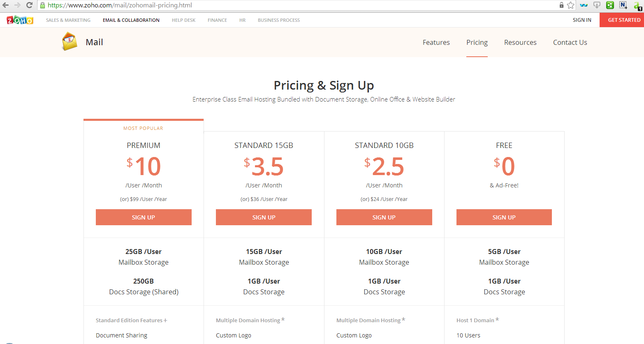Image resolution: width=644 pixels, height=344 pixels.
Task: Click the Sign In link
Action: [x=582, y=20]
